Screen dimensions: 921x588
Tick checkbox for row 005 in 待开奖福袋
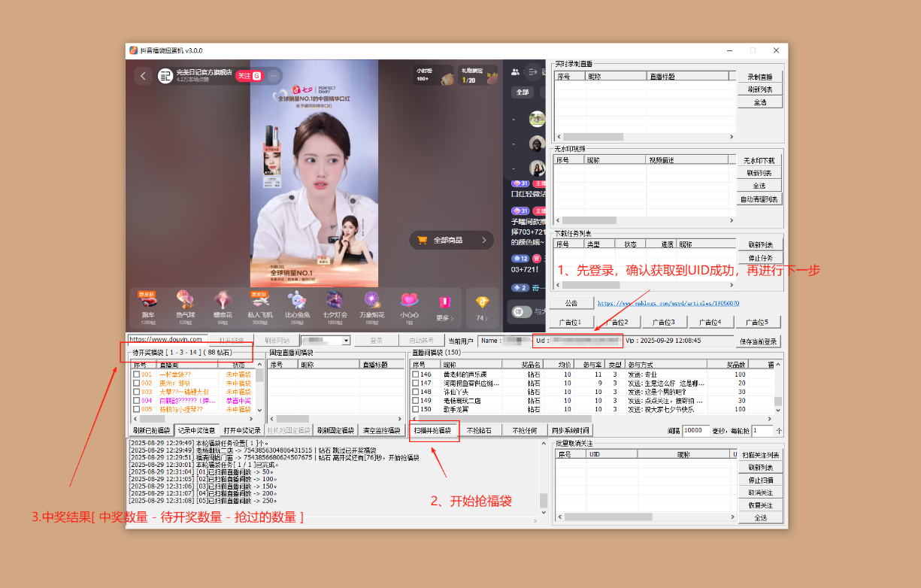point(136,410)
